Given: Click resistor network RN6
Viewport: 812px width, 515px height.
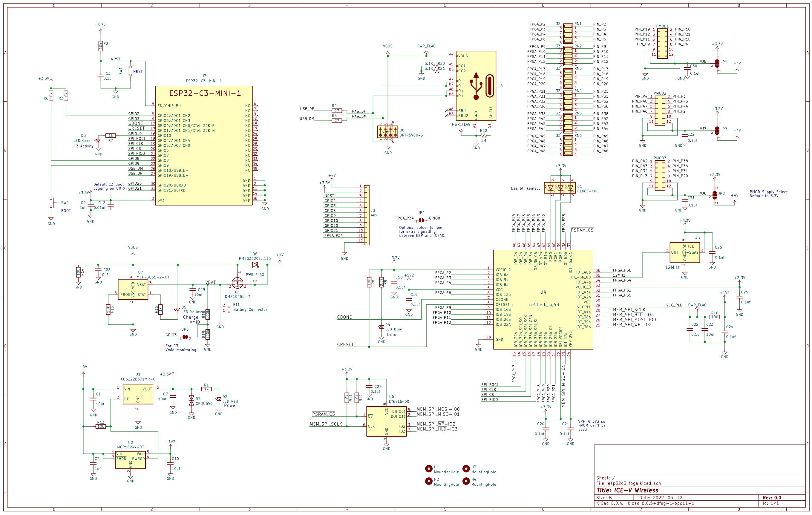Looking at the screenshot, I should (568, 146).
